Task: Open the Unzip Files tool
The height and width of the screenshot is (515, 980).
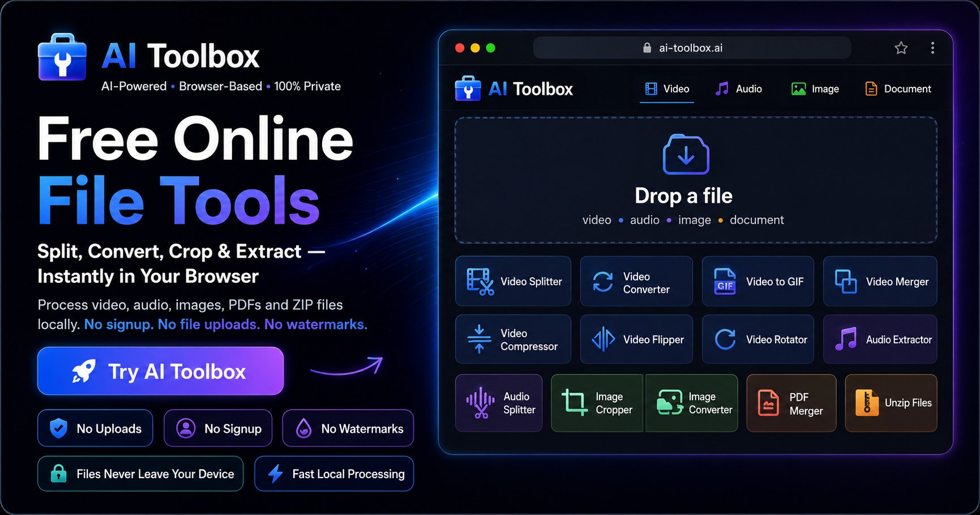Action: coord(891,403)
